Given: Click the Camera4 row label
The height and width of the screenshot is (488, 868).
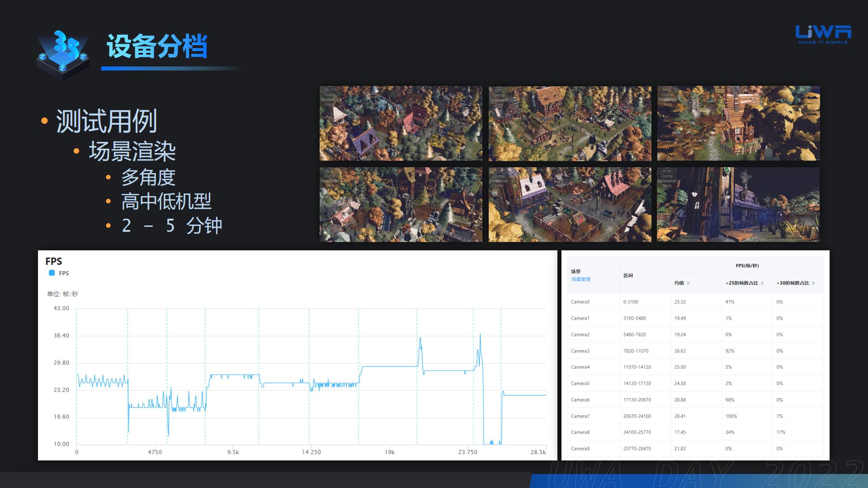Looking at the screenshot, I should pyautogui.click(x=580, y=367).
